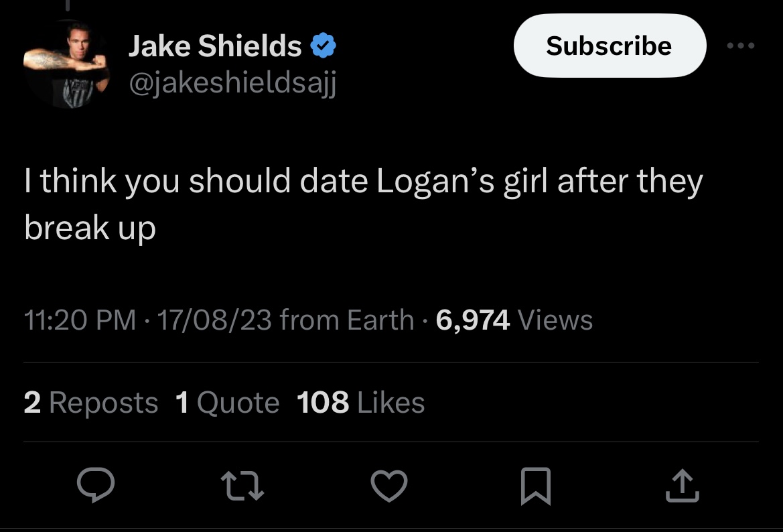This screenshot has height=532, width=783.
Task: Click the thread connector line above avatar
Action: point(68,5)
